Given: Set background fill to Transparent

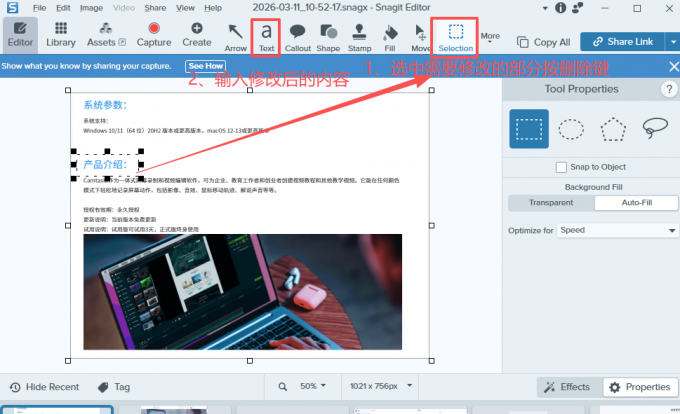Looking at the screenshot, I should pos(551,203).
